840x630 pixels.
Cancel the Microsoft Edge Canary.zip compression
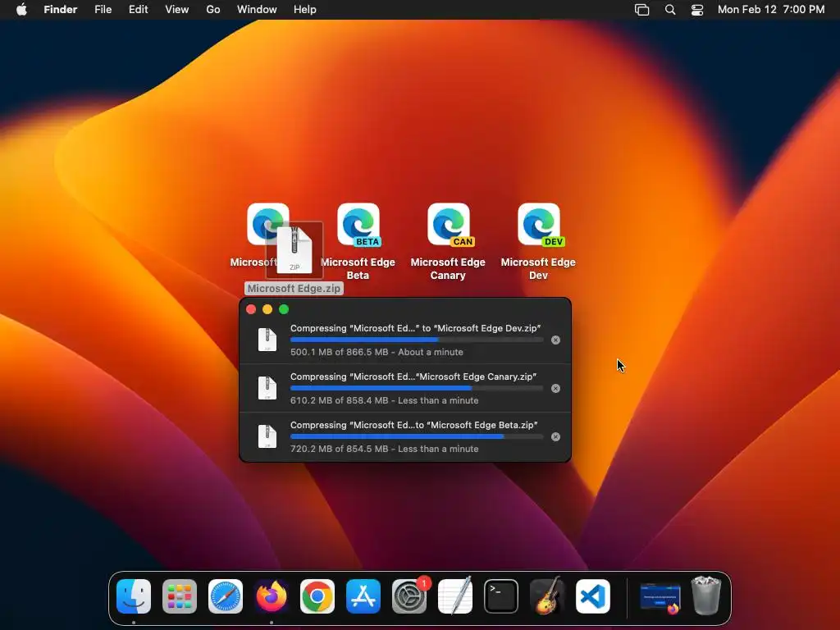point(555,388)
